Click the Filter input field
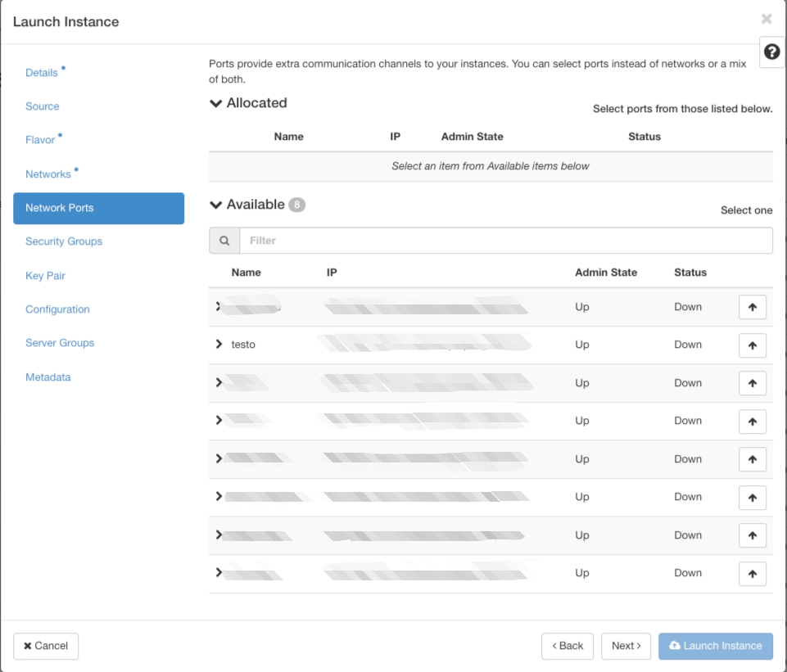The image size is (787, 672). tap(504, 241)
